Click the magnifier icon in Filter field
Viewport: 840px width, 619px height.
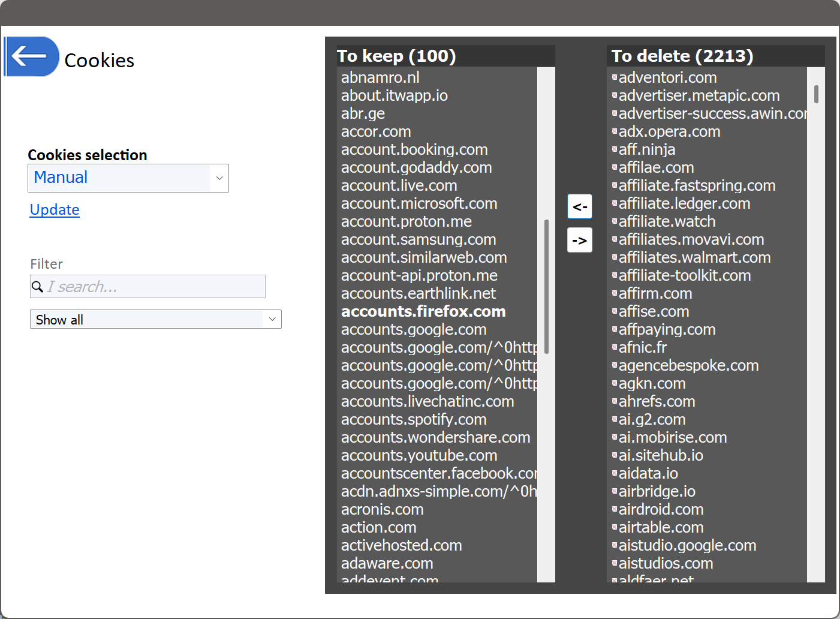pyautogui.click(x=37, y=287)
